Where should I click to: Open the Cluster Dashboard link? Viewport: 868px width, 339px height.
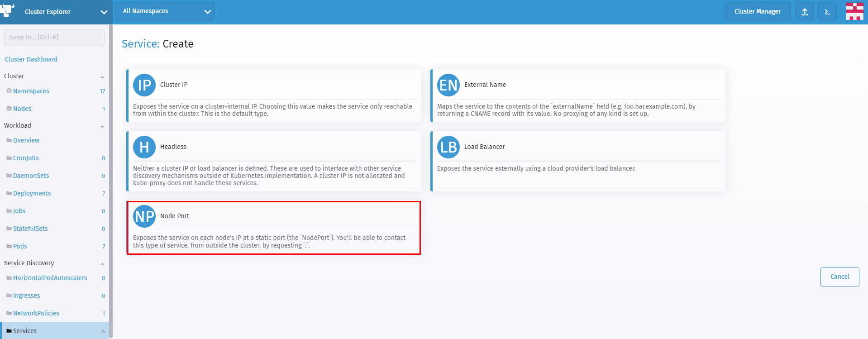31,59
